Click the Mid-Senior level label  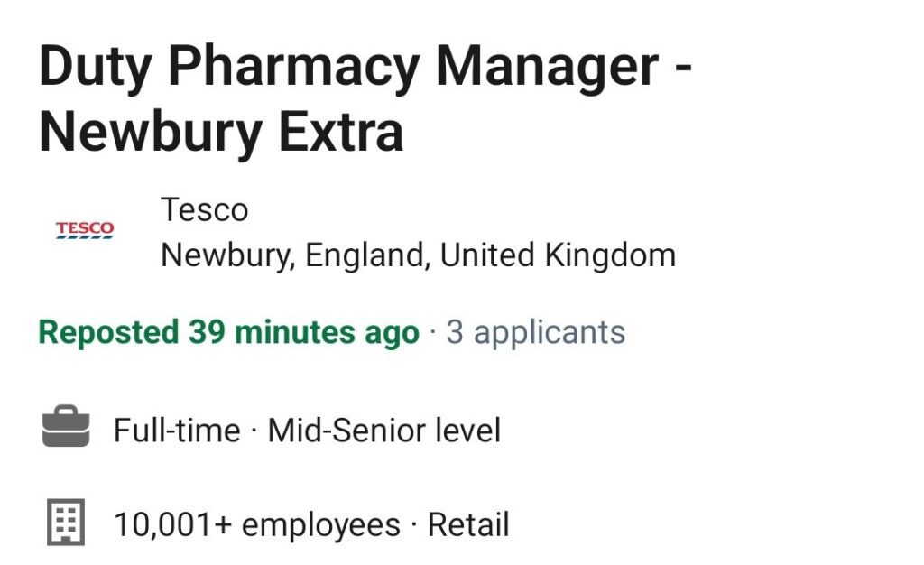click(x=384, y=430)
